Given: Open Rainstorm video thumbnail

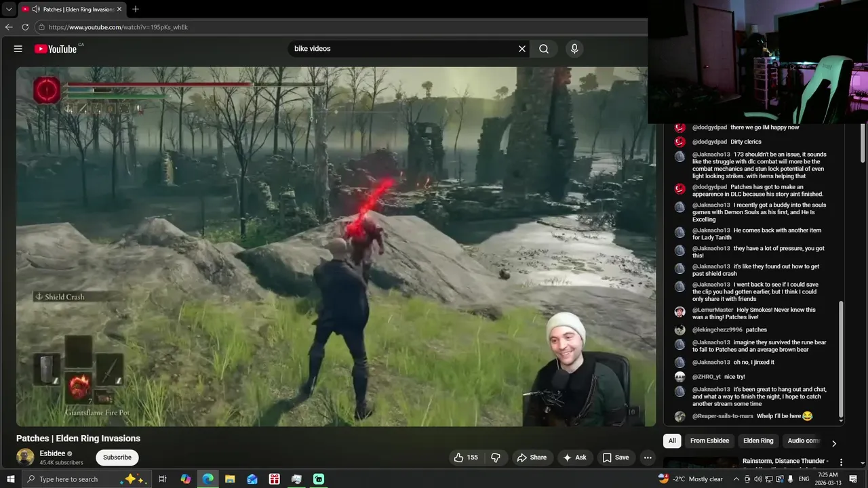Looking at the screenshot, I should tap(701, 463).
